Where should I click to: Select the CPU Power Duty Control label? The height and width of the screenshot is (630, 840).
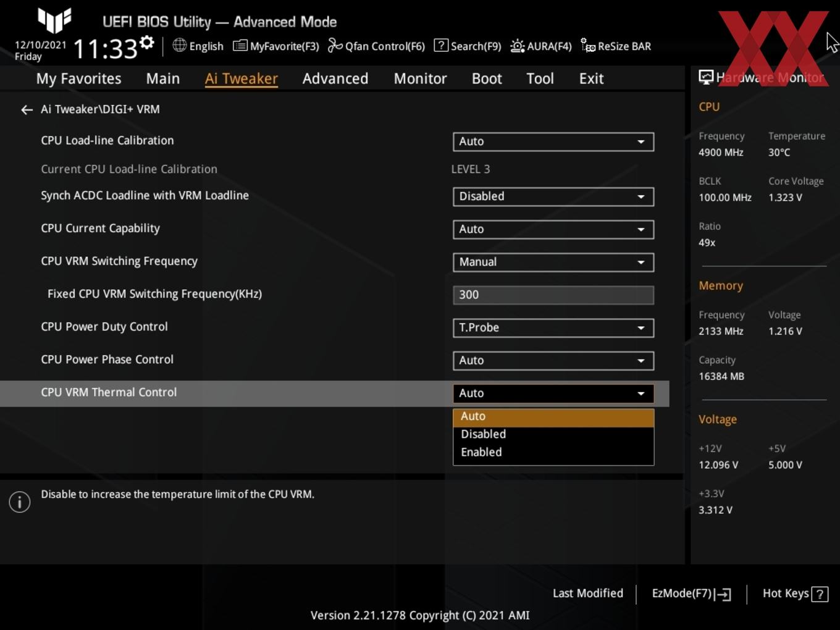click(104, 327)
